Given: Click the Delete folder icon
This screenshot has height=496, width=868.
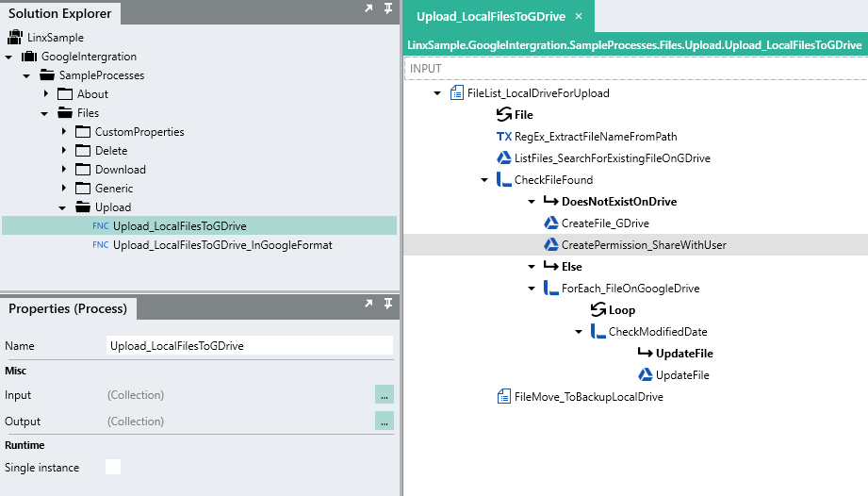Looking at the screenshot, I should pyautogui.click(x=83, y=151).
